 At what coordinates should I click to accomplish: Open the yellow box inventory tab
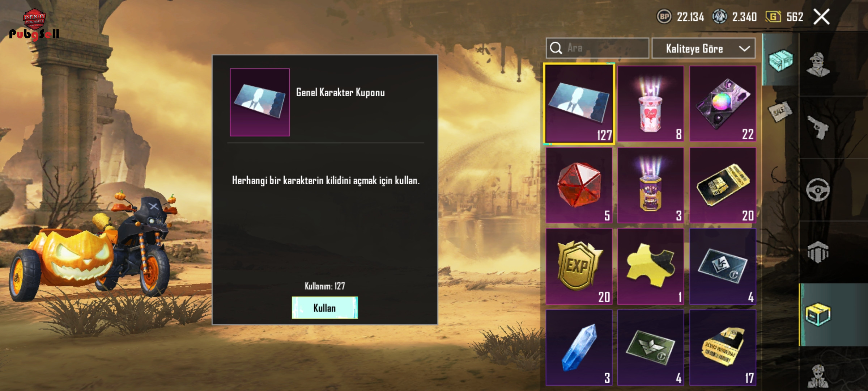(818, 314)
